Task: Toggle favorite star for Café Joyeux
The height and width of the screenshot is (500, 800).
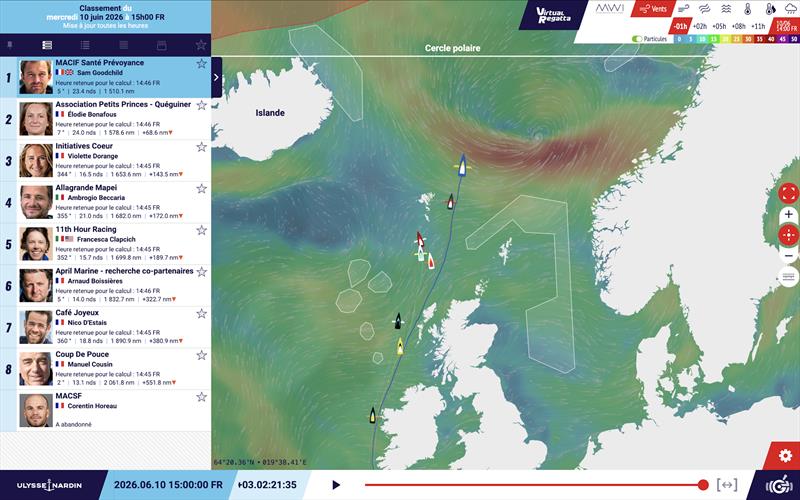Action: [x=202, y=313]
